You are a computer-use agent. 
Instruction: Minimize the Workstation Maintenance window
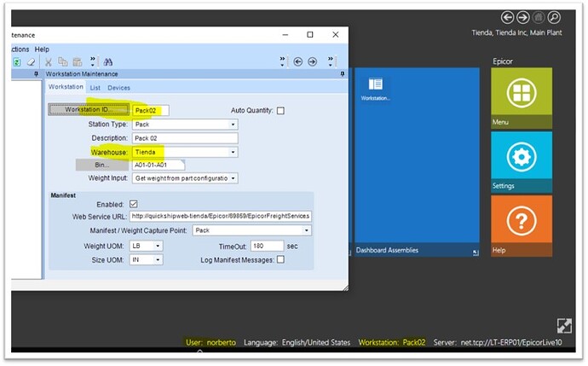pyautogui.click(x=285, y=34)
